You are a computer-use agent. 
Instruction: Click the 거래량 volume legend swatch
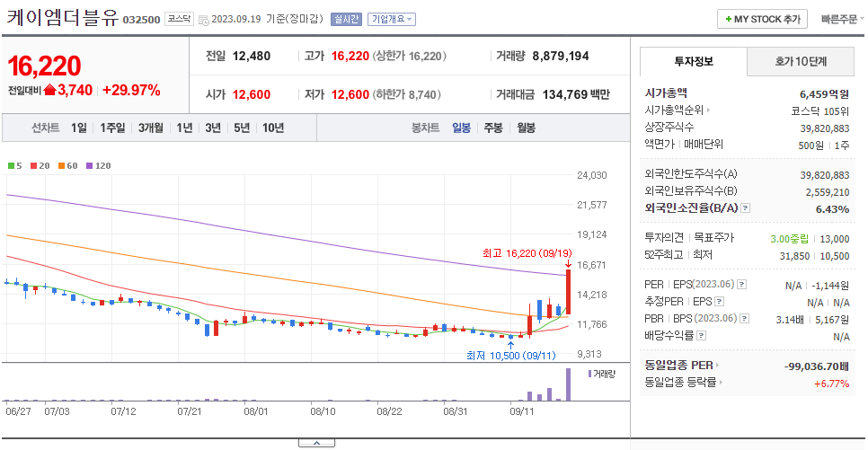click(590, 374)
